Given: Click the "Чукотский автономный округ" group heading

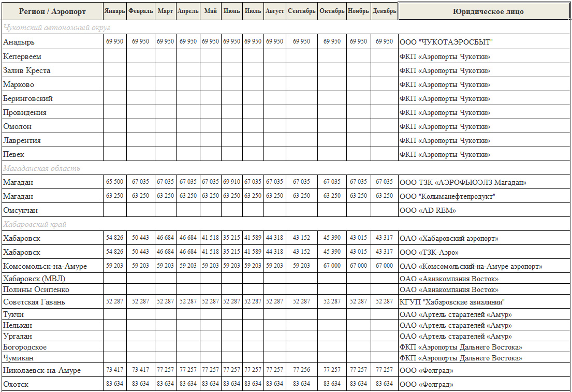Looking at the screenshot, I should pos(57,27).
